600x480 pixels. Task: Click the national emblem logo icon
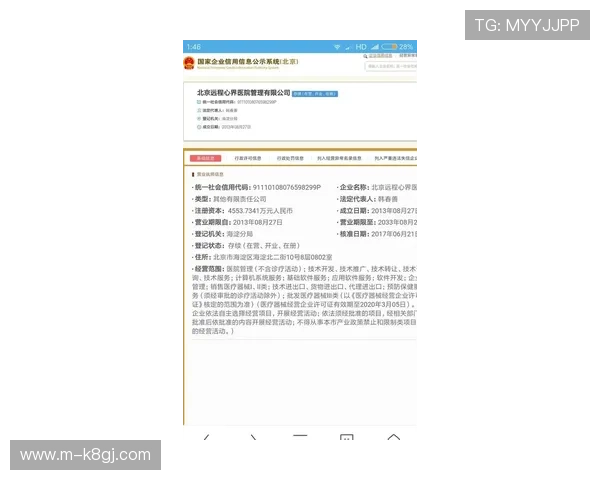(189, 63)
